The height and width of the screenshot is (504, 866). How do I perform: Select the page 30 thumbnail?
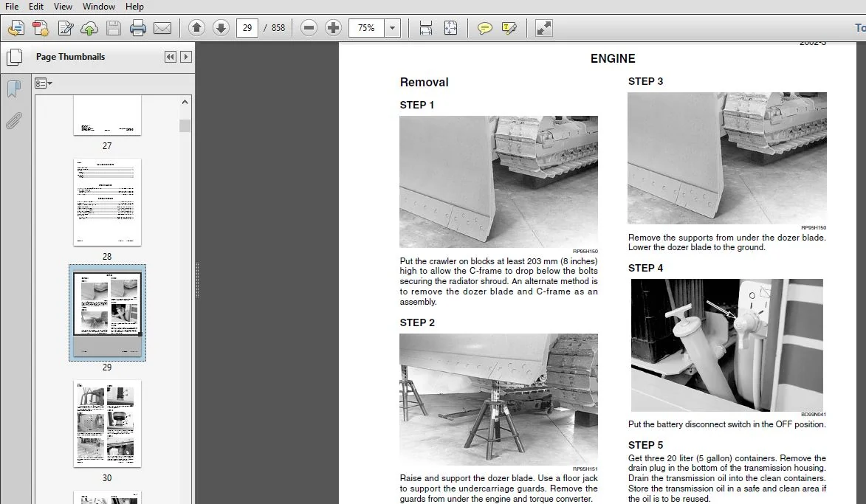107,424
